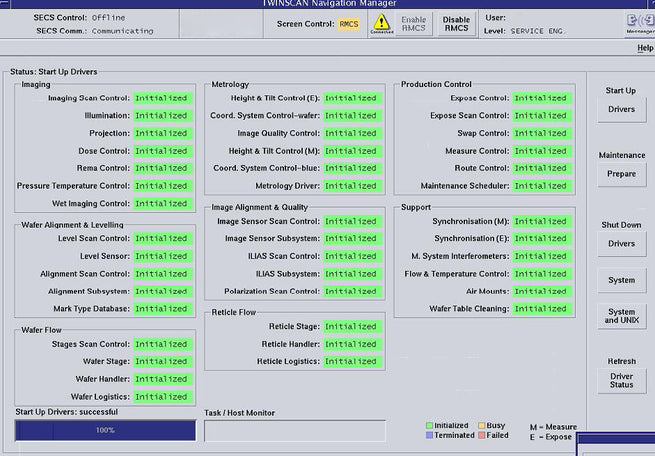Select Image Quality Control status
The width and height of the screenshot is (655, 456).
(352, 133)
